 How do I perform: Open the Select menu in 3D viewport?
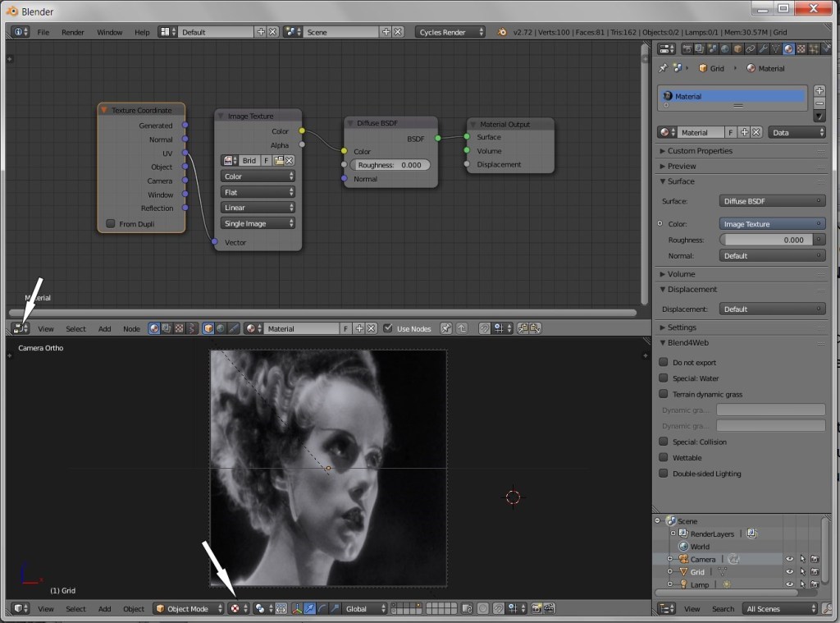75,609
